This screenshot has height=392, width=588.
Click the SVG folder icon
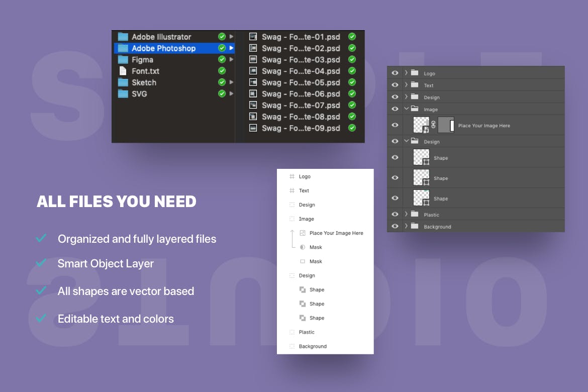click(x=123, y=94)
